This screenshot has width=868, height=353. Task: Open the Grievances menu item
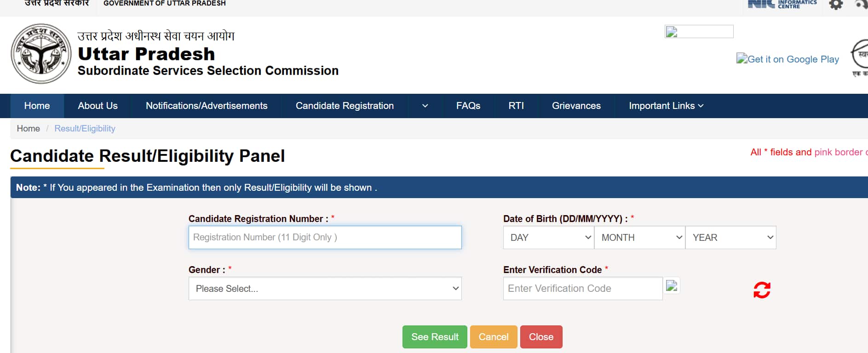(576, 106)
